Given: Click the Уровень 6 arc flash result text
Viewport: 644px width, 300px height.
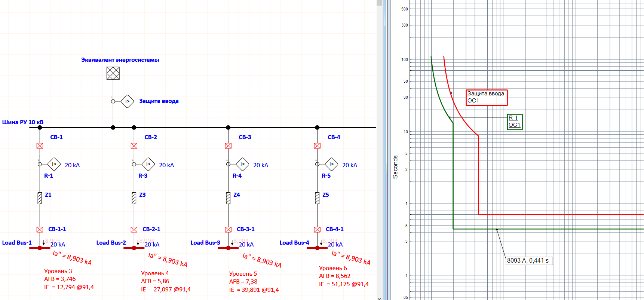Looking at the screenshot, I should pyautogui.click(x=333, y=268).
